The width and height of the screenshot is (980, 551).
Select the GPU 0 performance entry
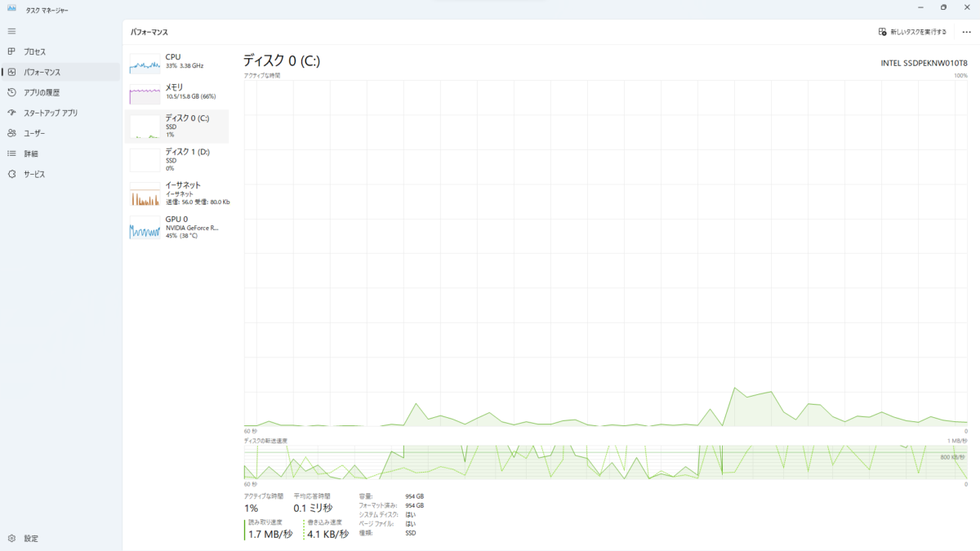[x=178, y=227]
